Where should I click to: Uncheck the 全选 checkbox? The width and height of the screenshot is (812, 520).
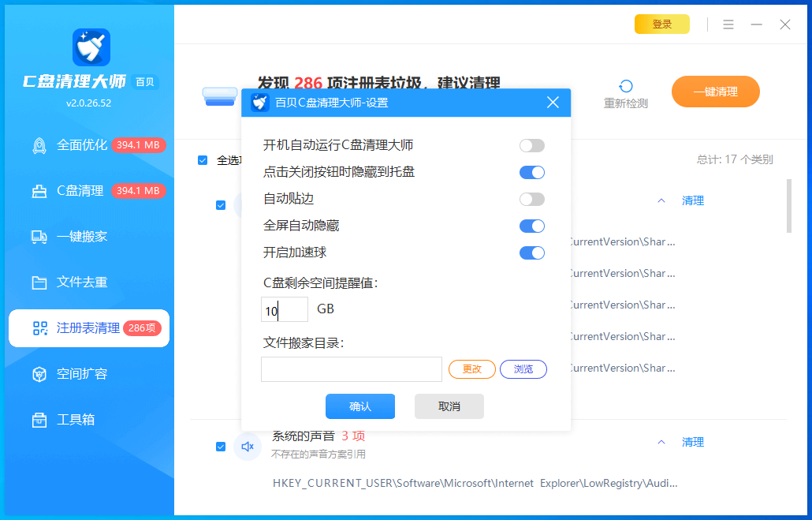pyautogui.click(x=203, y=160)
